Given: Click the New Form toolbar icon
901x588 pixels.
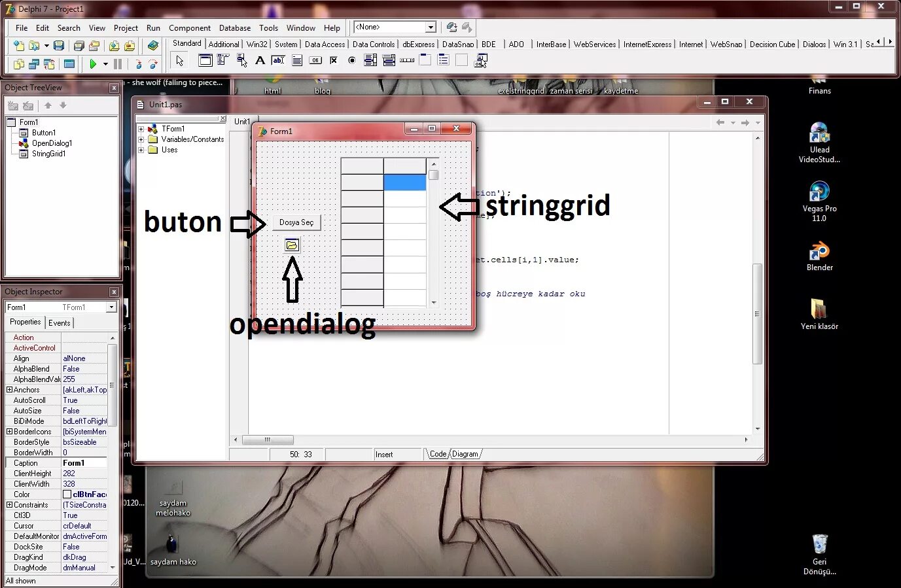Looking at the screenshot, I should click(69, 64).
